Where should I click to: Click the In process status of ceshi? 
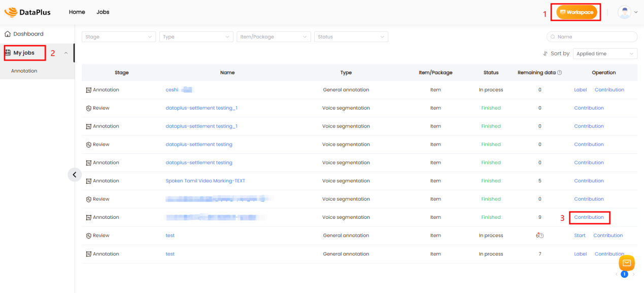[491, 90]
